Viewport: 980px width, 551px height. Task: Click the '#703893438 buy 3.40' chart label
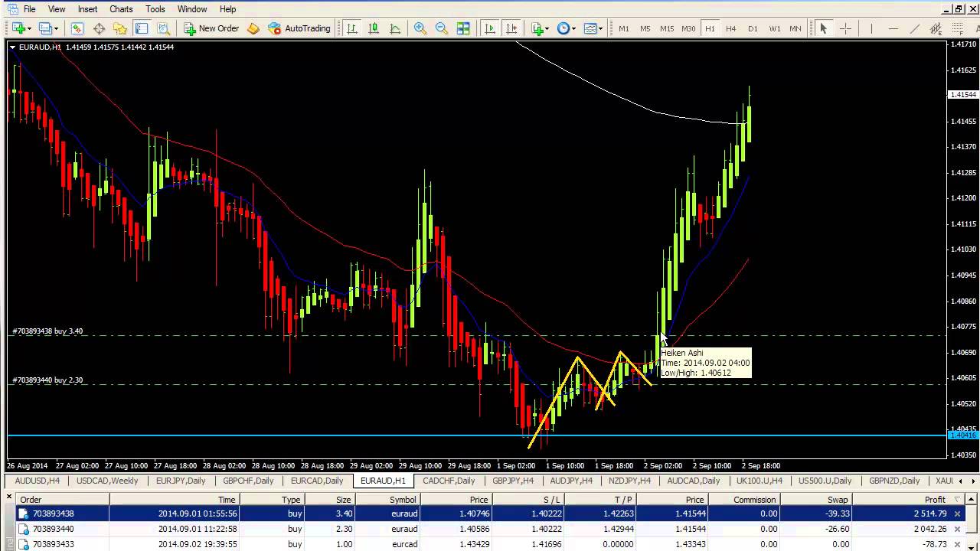[47, 331]
